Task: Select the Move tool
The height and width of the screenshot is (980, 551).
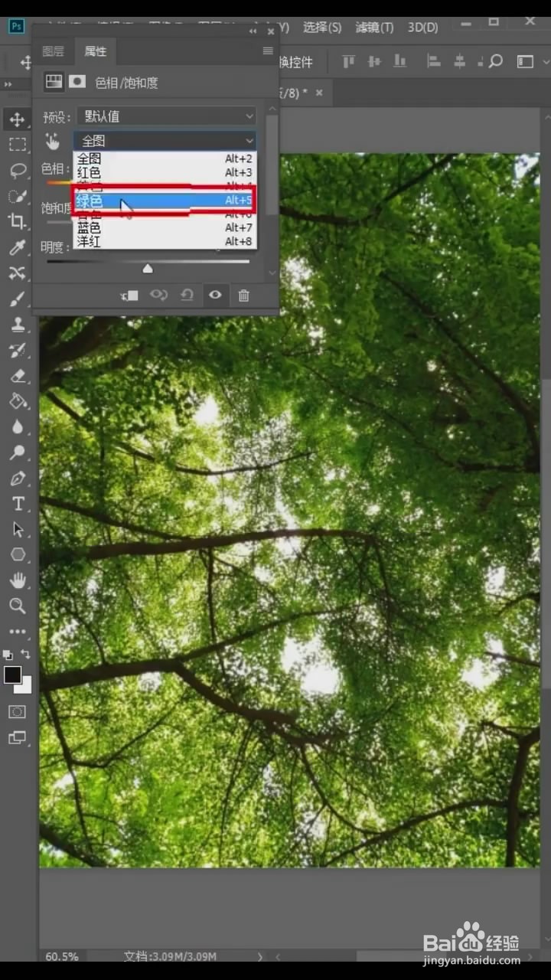Action: [16, 119]
